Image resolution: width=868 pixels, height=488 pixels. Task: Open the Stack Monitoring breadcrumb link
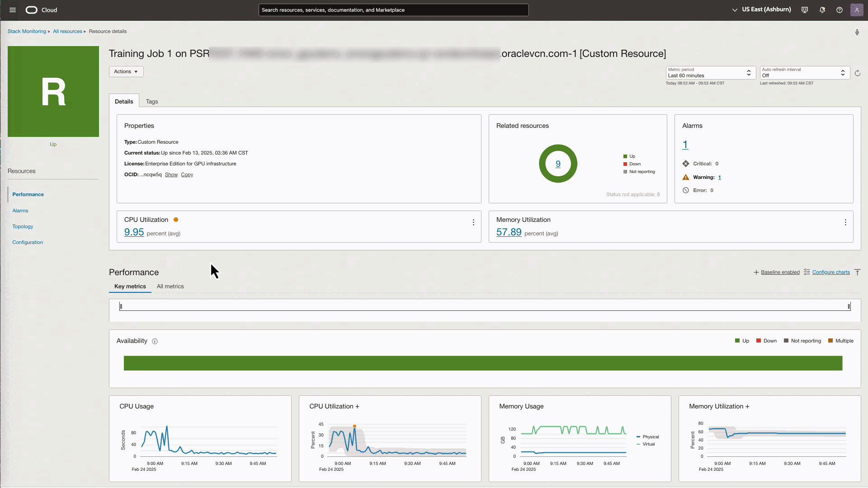pyautogui.click(x=26, y=31)
